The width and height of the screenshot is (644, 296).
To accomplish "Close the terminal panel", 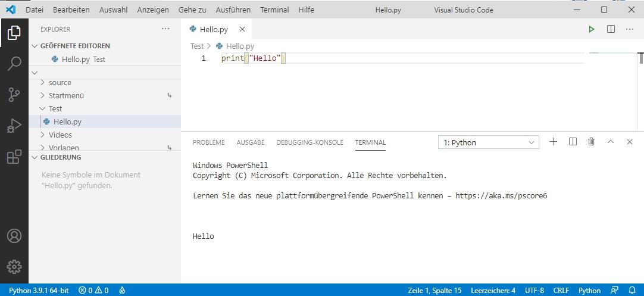I will coord(630,142).
